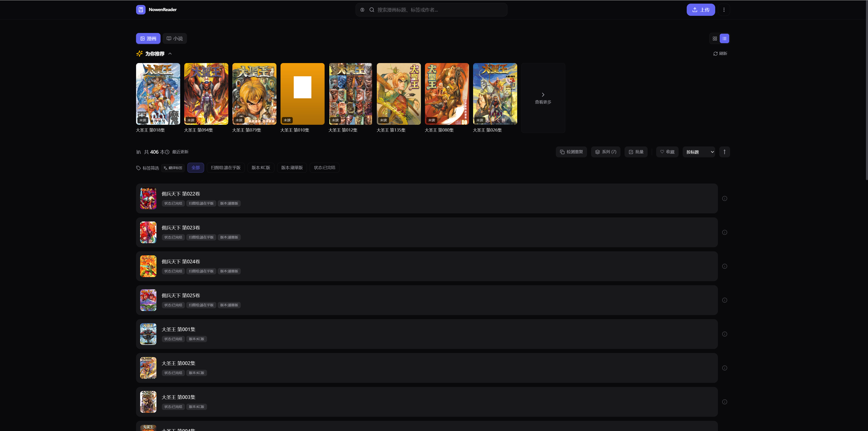Switch to the 小说 tab
The height and width of the screenshot is (431, 868).
click(x=175, y=38)
